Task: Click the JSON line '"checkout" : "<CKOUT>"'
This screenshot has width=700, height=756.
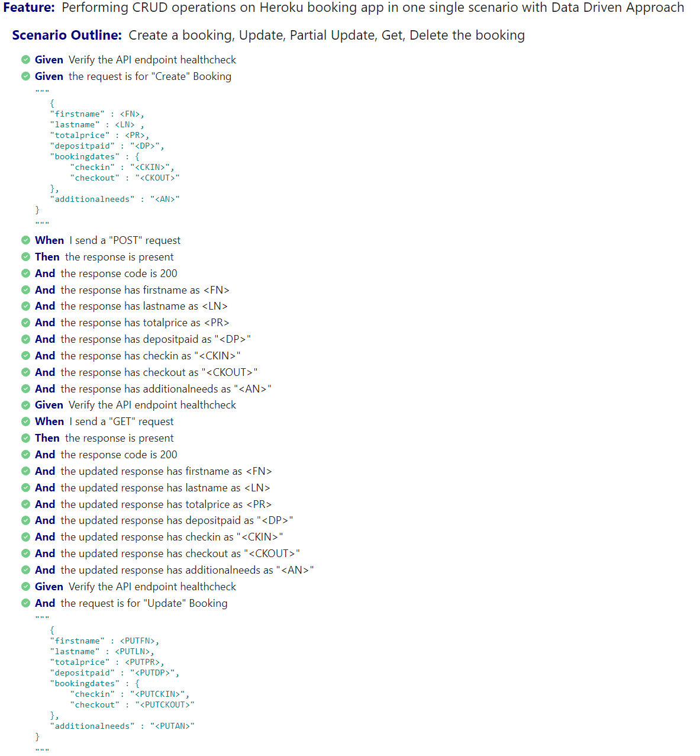Action: click(125, 178)
